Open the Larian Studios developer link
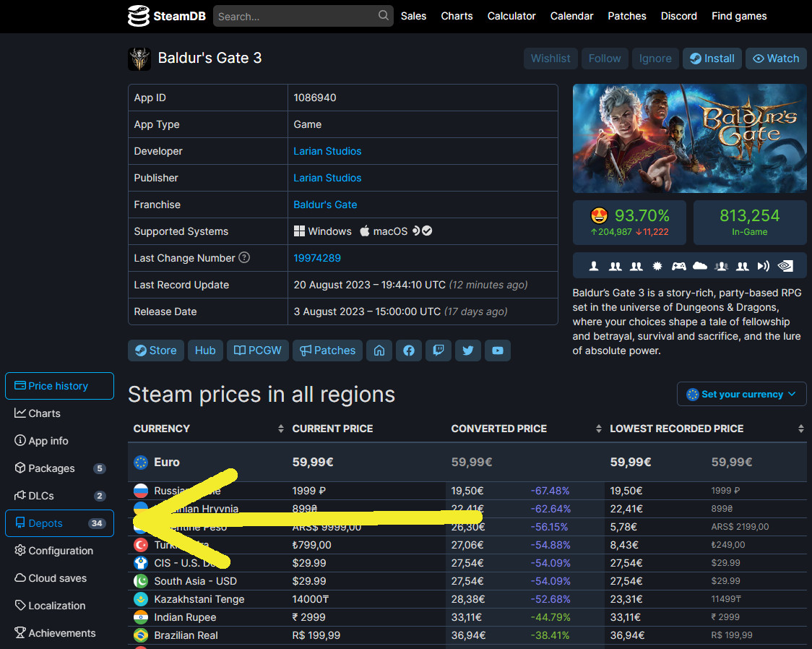 (327, 151)
